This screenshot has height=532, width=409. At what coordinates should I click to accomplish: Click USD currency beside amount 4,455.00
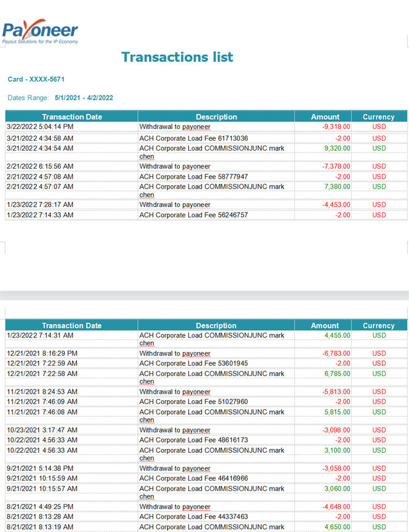(x=379, y=335)
